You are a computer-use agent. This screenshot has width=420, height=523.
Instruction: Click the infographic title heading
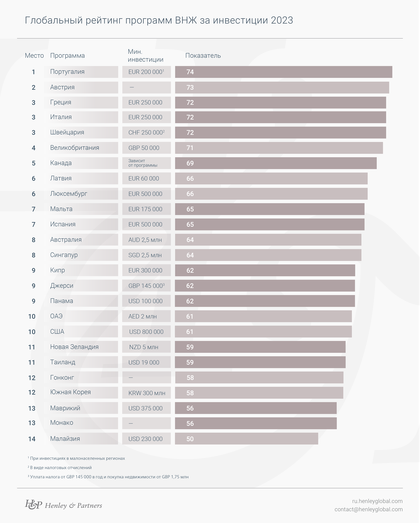(159, 20)
